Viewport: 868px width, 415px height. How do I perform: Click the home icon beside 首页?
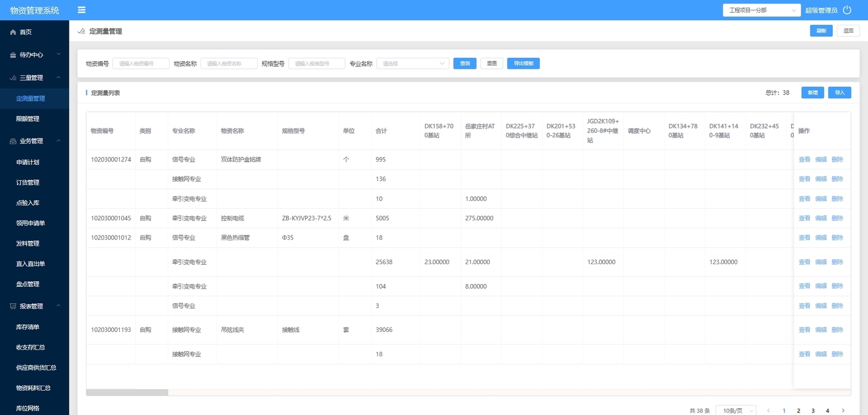click(13, 32)
